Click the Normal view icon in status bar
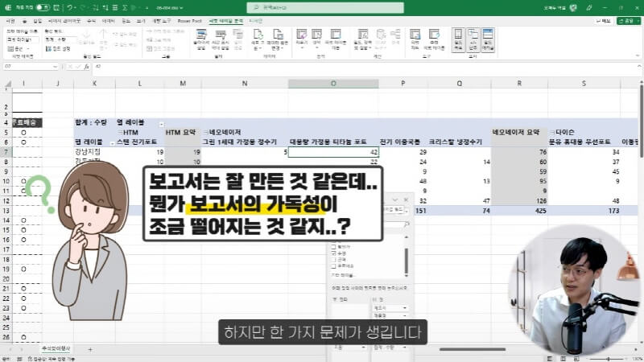The image size is (644, 362). [549, 359]
